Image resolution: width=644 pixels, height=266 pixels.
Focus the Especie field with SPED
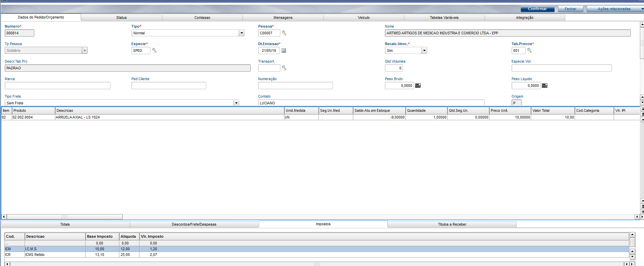pyautogui.click(x=141, y=51)
